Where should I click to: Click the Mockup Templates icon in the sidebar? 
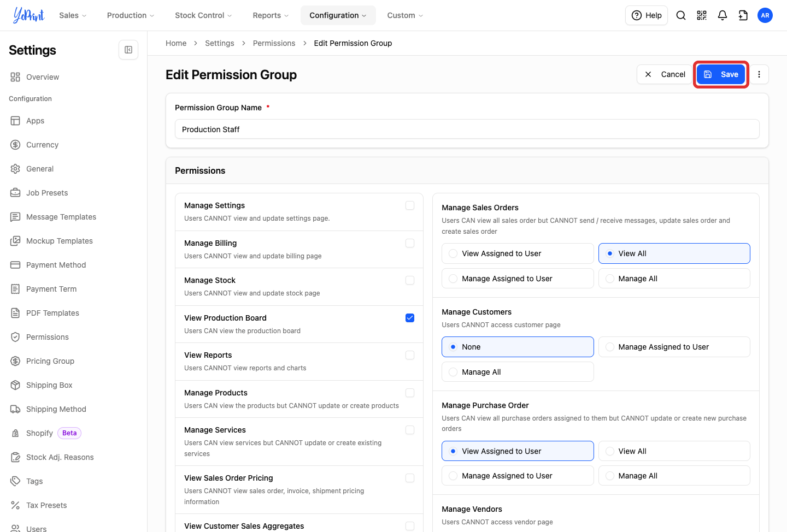point(15,241)
